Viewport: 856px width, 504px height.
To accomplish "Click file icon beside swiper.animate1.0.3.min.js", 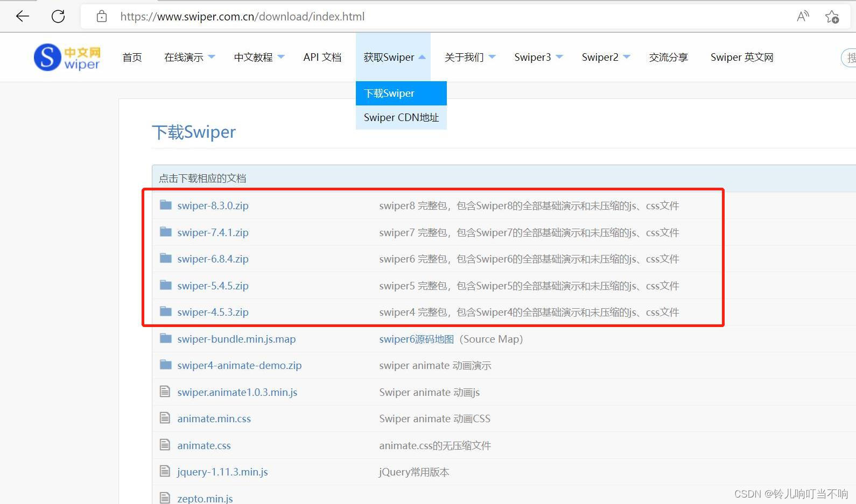I will (165, 392).
